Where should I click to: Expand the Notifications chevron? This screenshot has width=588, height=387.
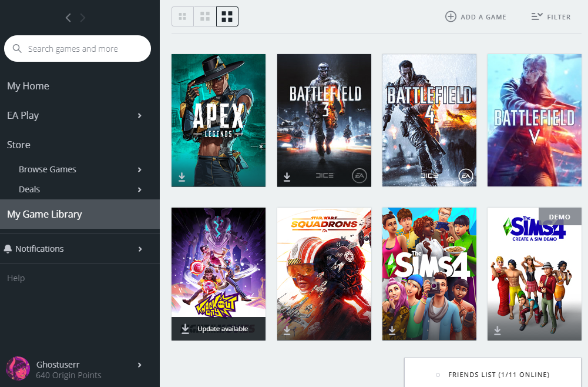[x=140, y=249]
